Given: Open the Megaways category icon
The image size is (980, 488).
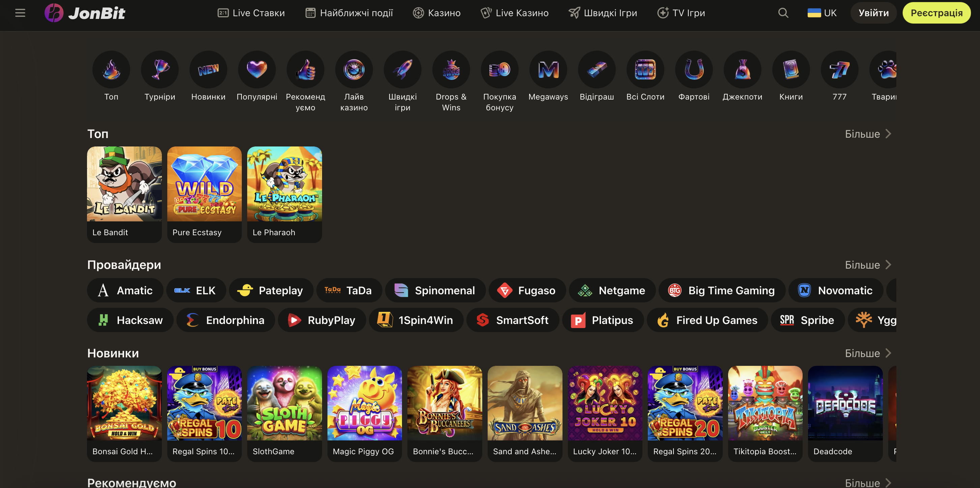Looking at the screenshot, I should tap(548, 70).
